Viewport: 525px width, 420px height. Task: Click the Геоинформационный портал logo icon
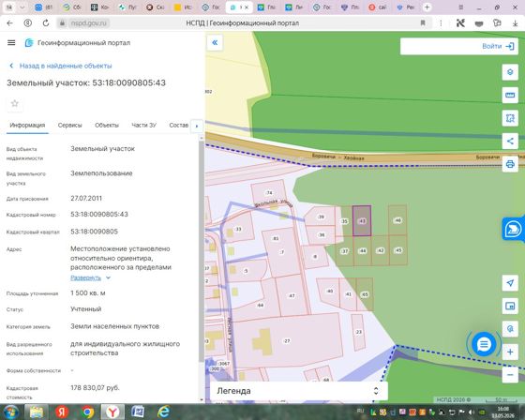click(x=29, y=42)
